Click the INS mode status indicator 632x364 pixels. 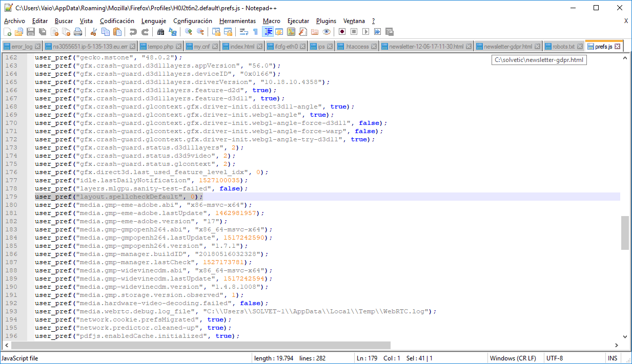click(612, 358)
